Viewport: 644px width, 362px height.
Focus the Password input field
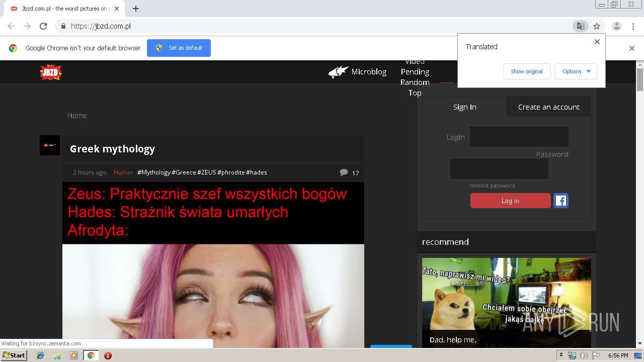click(499, 169)
